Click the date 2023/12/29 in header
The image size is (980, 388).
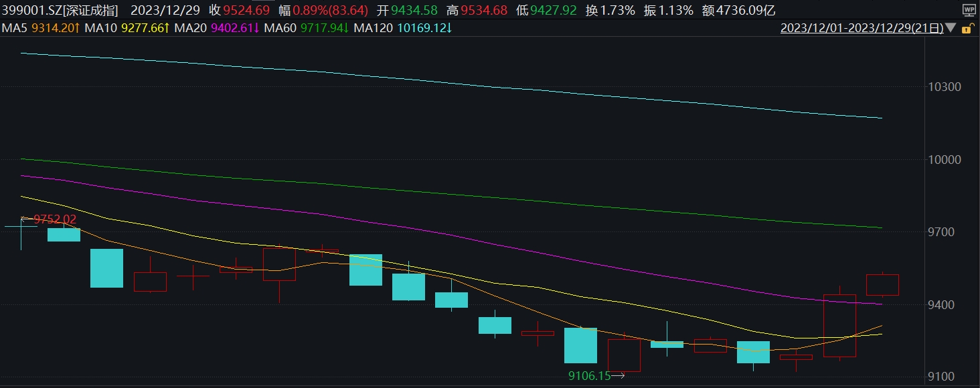click(165, 10)
